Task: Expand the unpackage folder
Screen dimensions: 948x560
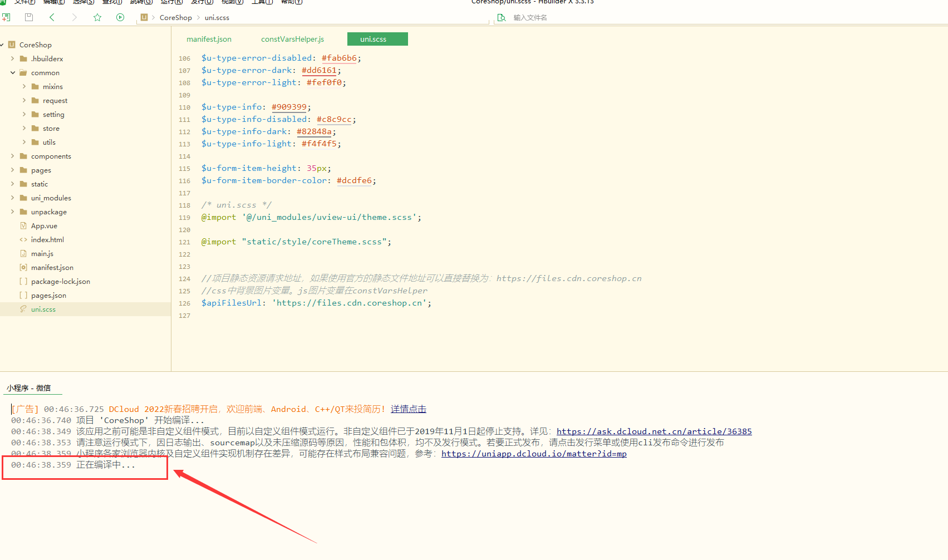Action: point(12,212)
